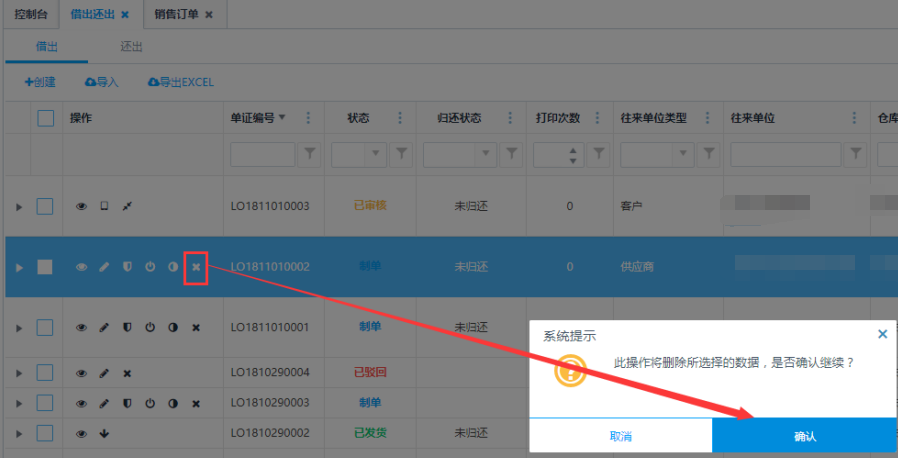
Task: Open the 控制台 tab
Action: (30, 14)
